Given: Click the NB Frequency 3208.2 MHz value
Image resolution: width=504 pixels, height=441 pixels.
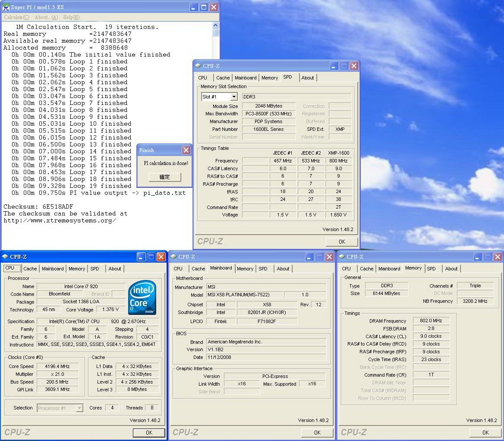Looking at the screenshot, I should point(475,301).
